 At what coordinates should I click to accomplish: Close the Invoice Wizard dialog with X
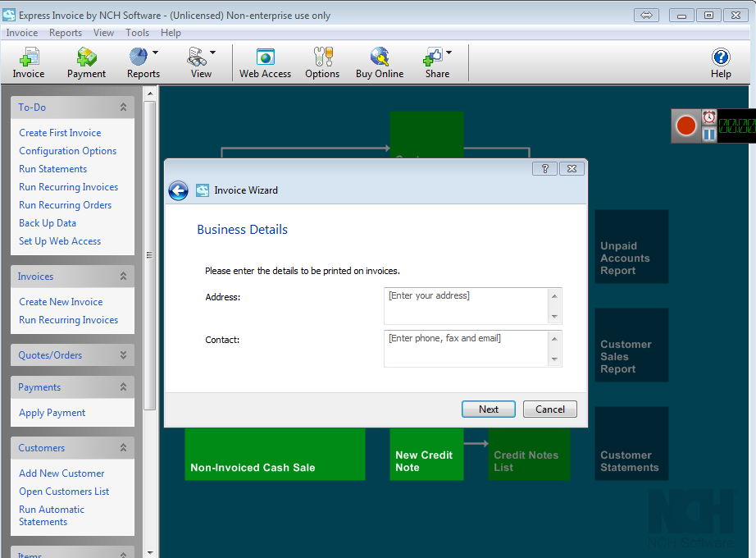pyautogui.click(x=572, y=168)
